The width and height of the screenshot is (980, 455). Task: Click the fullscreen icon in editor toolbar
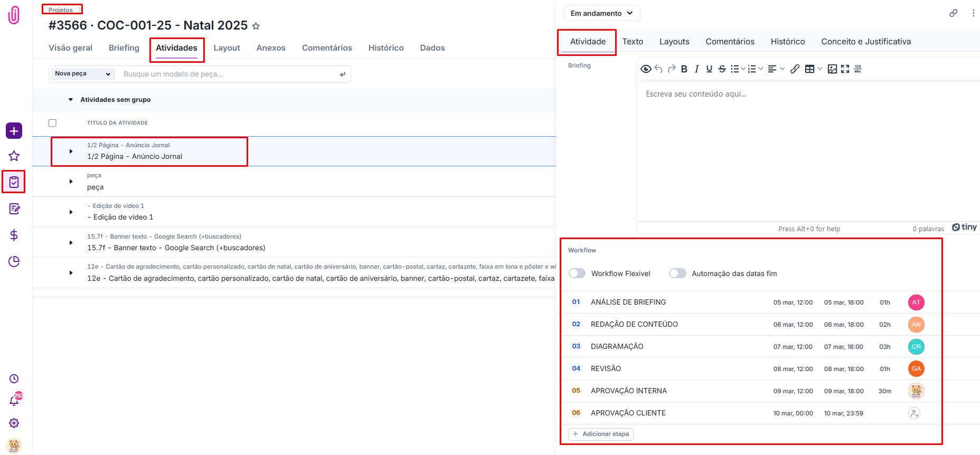pos(845,69)
